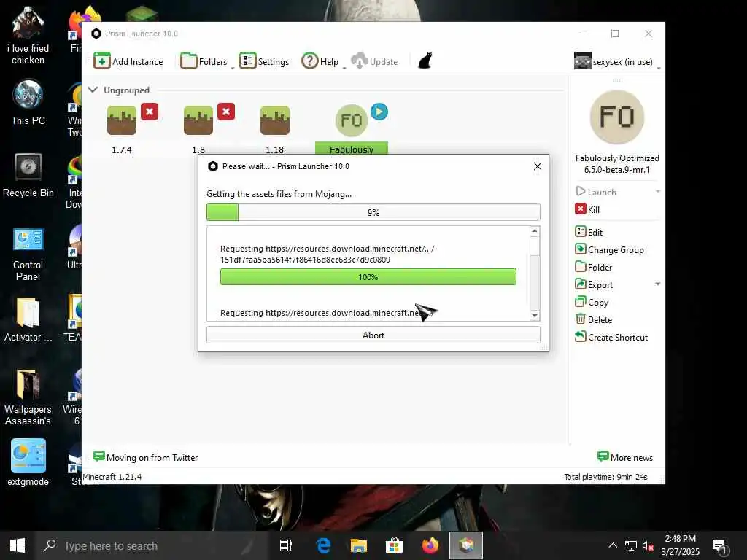Image resolution: width=747 pixels, height=560 pixels.
Task: Open the instance Folder
Action: coord(594,267)
